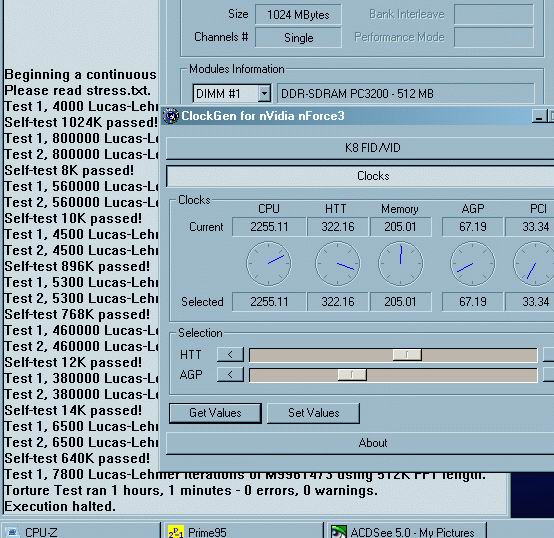Decrease AGP with the left arrow button

point(230,374)
